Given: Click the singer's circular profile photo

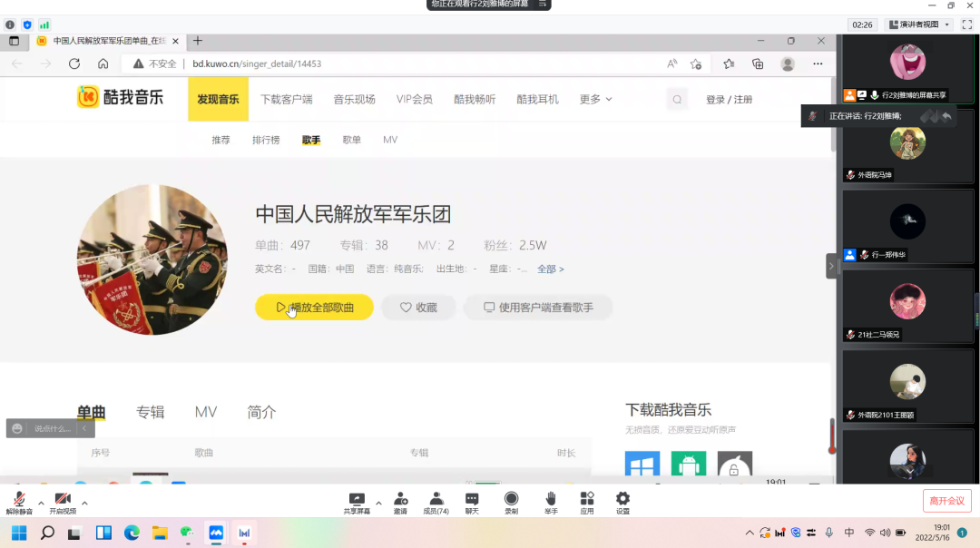Looking at the screenshot, I should pyautogui.click(x=152, y=259).
